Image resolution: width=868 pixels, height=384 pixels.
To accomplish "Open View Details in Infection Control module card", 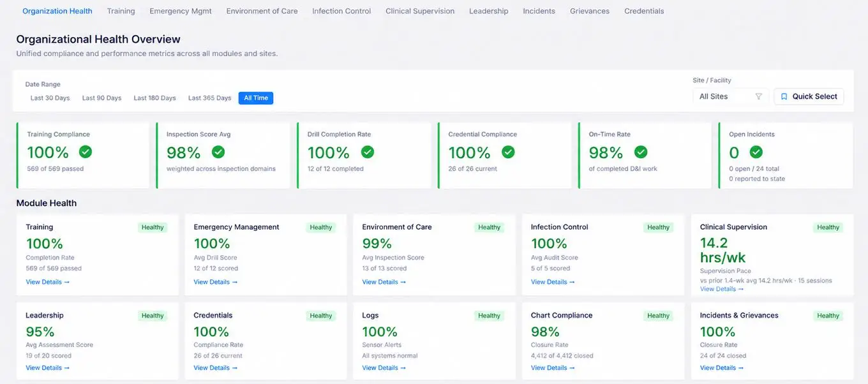I will pos(553,282).
